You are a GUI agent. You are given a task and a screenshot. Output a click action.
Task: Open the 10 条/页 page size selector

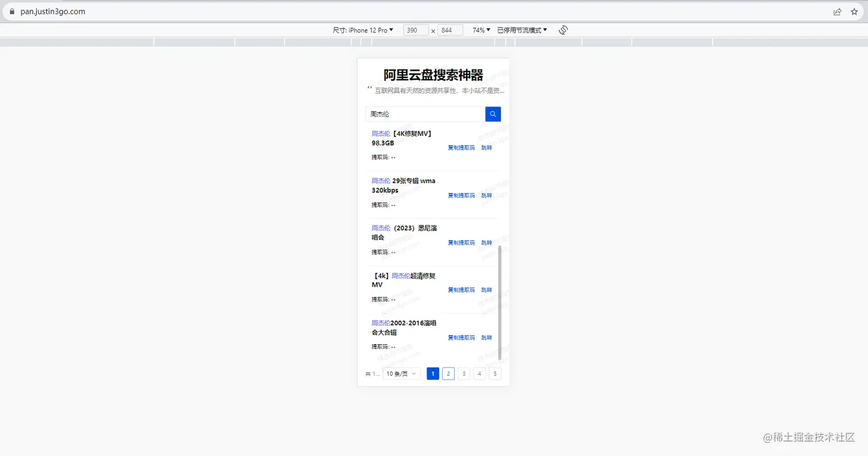(401, 373)
